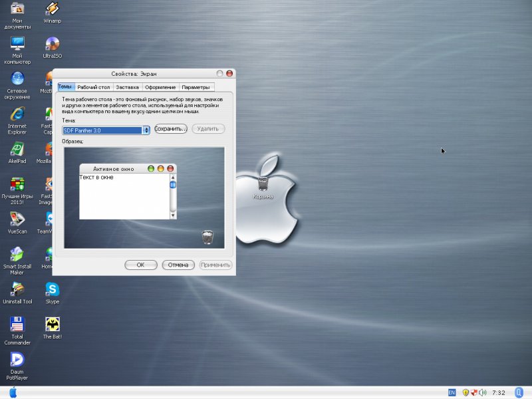Click the Сохранить... button
The width and height of the screenshot is (532, 399).
[x=171, y=129]
